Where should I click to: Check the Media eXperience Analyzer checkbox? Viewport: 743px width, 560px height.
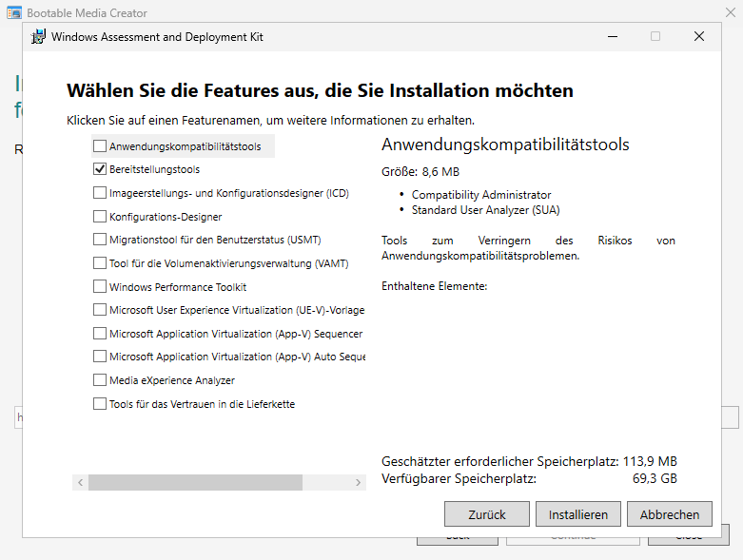(100, 379)
